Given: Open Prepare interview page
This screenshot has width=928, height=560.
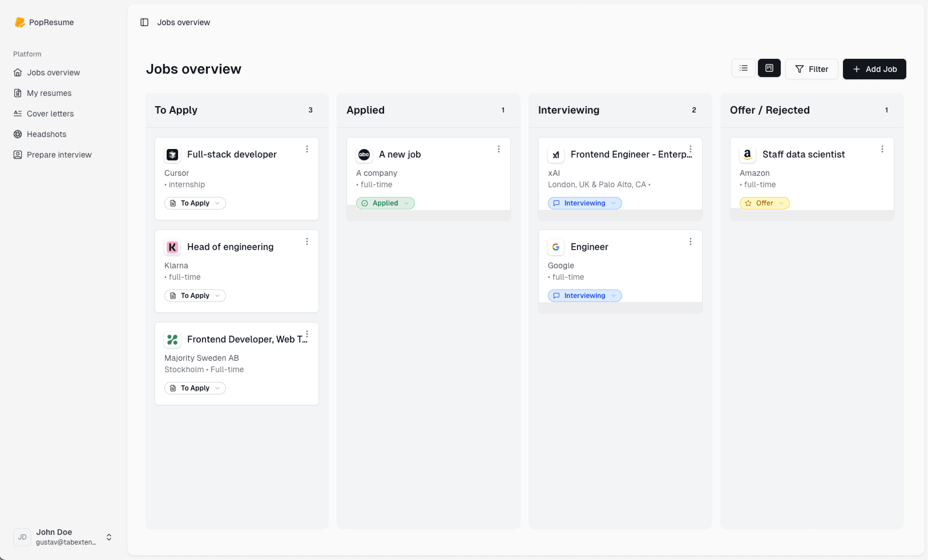Looking at the screenshot, I should tap(59, 155).
